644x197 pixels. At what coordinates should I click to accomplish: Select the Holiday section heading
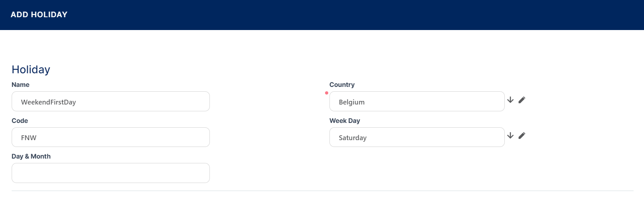click(31, 70)
